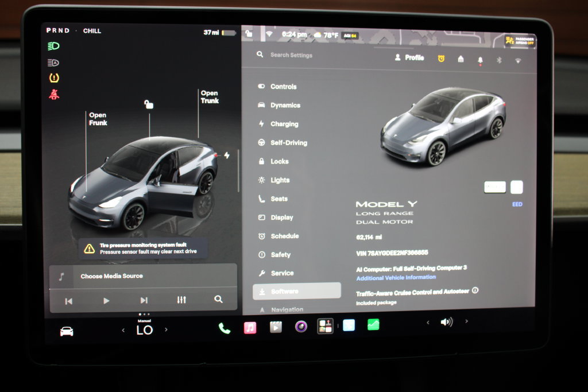Tap the CHILL acceleration mode label

(x=92, y=31)
